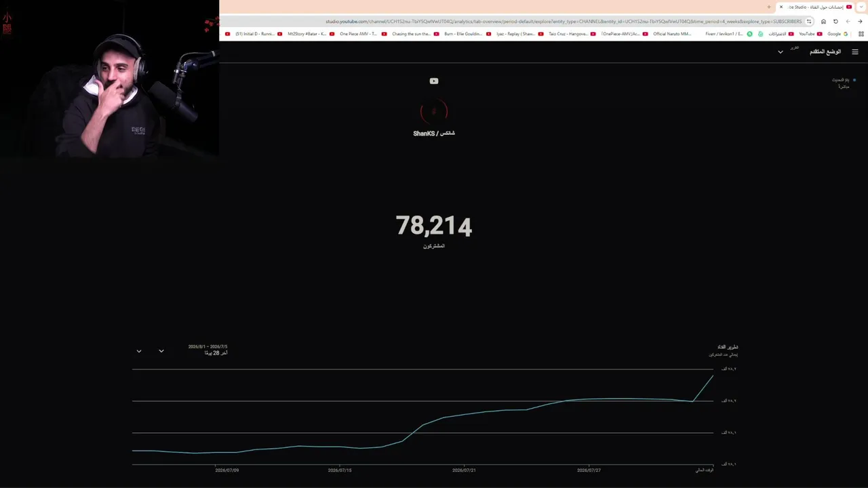Open the YouTube Studio hamburger menu
The width and height of the screenshot is (868, 488).
tap(854, 52)
